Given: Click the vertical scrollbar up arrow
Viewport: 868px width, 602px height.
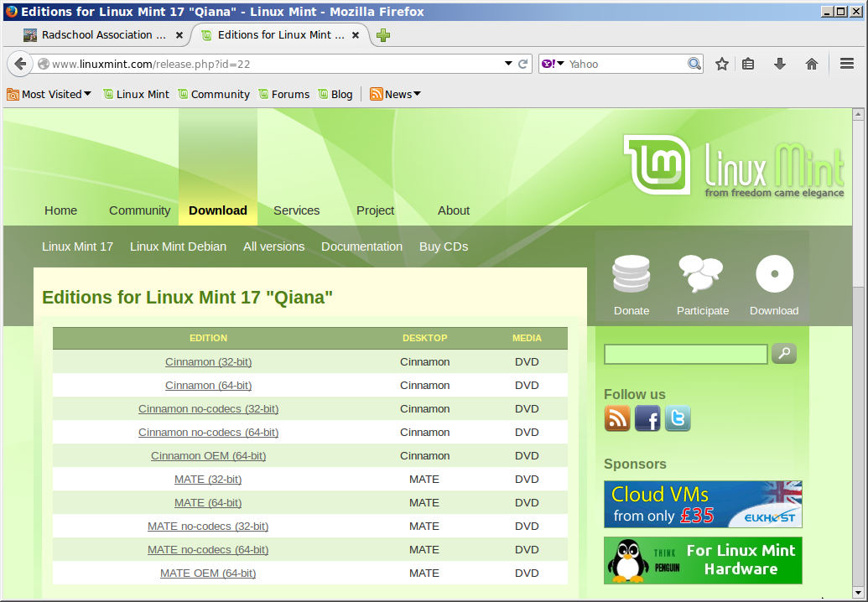Looking at the screenshot, I should click(x=858, y=115).
